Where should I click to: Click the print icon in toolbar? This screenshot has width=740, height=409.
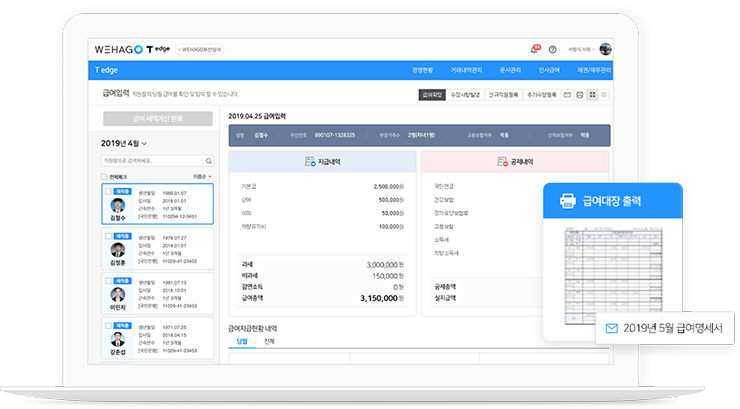click(580, 94)
